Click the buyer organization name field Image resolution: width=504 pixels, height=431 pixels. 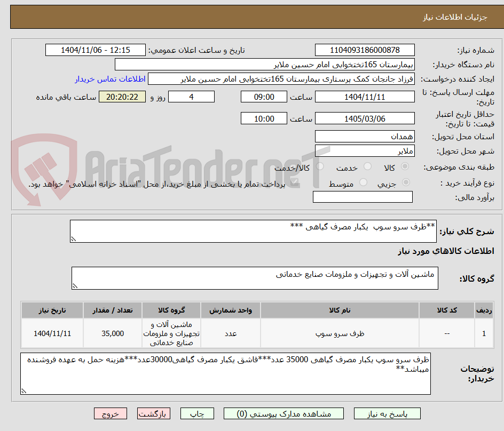pyautogui.click(x=264, y=65)
